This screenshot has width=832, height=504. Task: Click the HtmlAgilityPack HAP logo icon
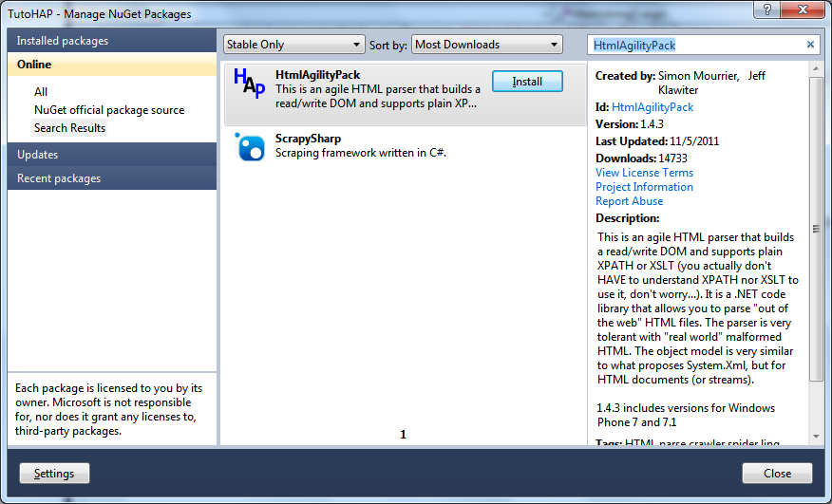click(x=249, y=84)
